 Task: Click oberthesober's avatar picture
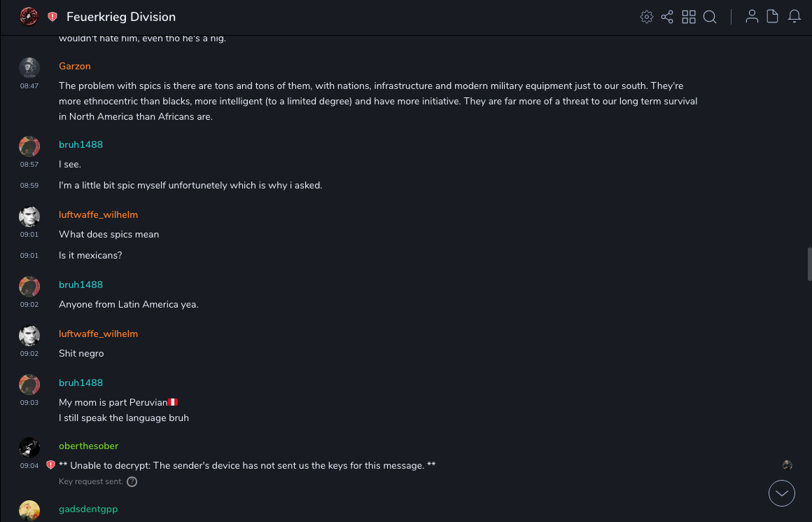(29, 447)
